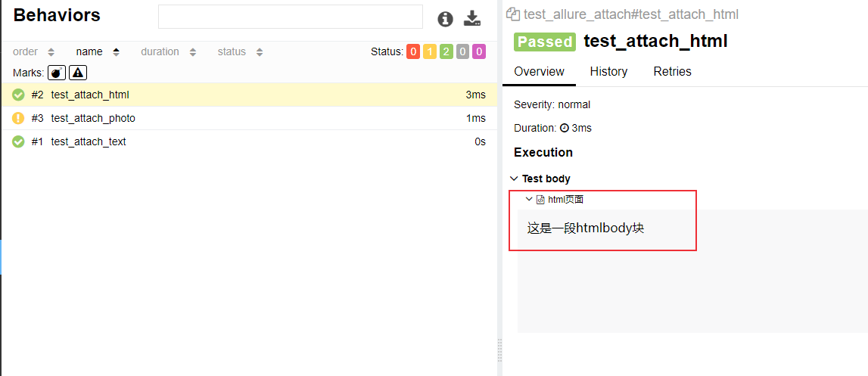Toggle the new-failed warning mark filter
The width and height of the screenshot is (868, 376).
click(78, 73)
